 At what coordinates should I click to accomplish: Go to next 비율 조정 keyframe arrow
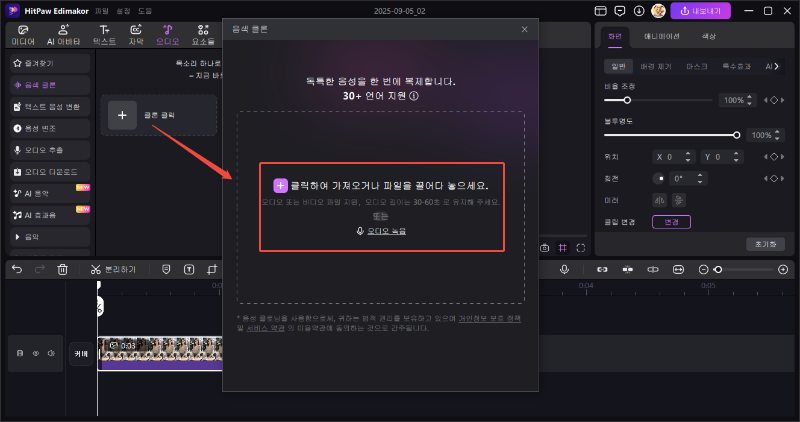click(x=782, y=100)
